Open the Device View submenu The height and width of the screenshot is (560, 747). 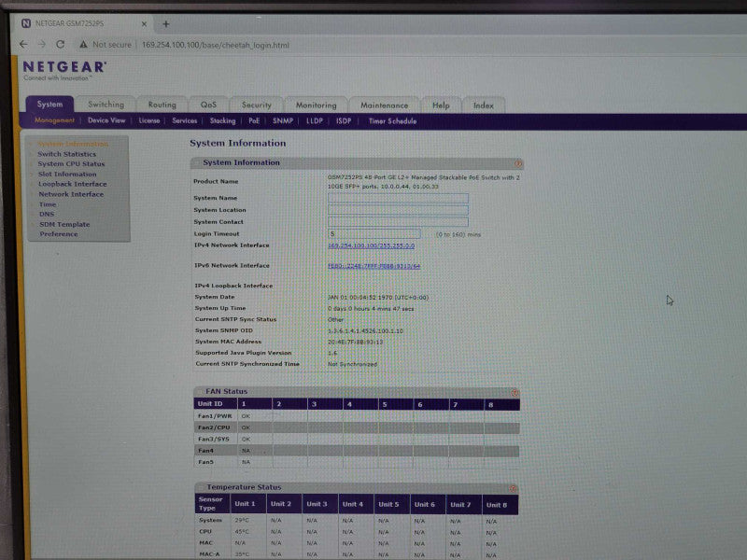pos(106,120)
